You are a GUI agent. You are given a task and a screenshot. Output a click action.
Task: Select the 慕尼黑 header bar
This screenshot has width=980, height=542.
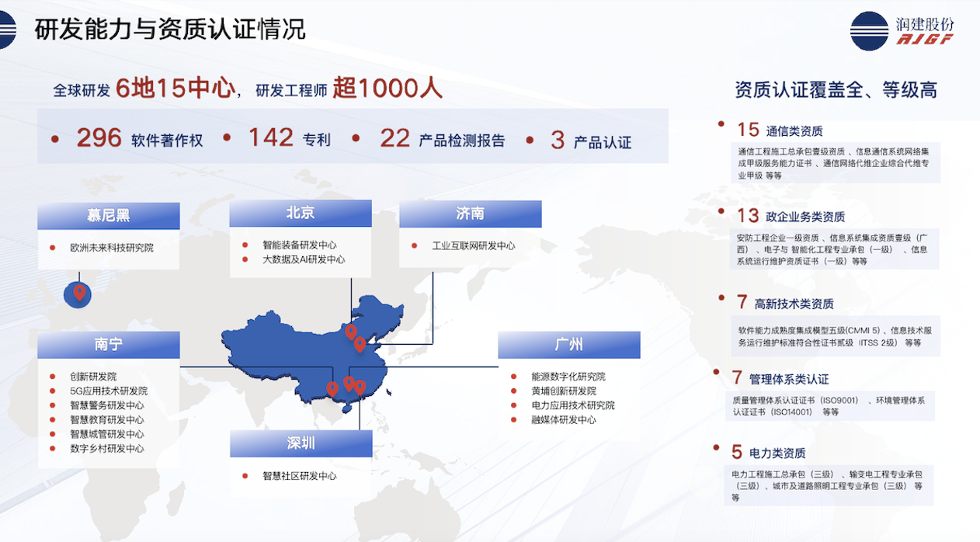pos(109,215)
